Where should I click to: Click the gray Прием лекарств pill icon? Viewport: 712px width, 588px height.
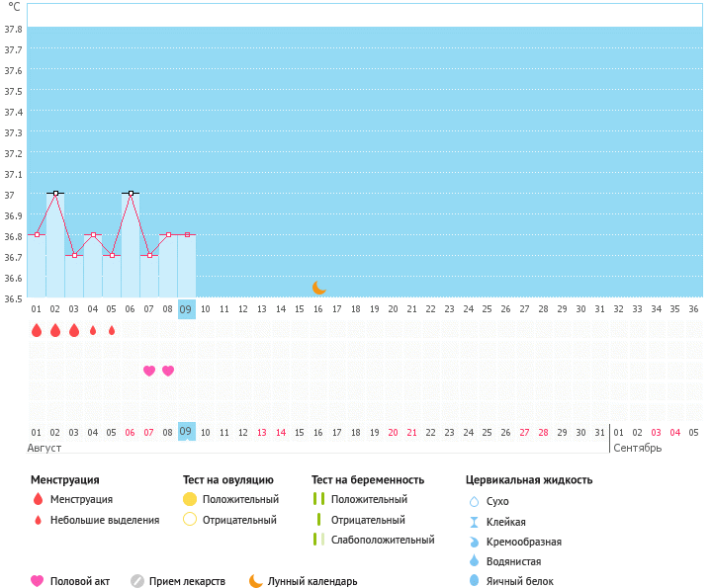pyautogui.click(x=137, y=581)
